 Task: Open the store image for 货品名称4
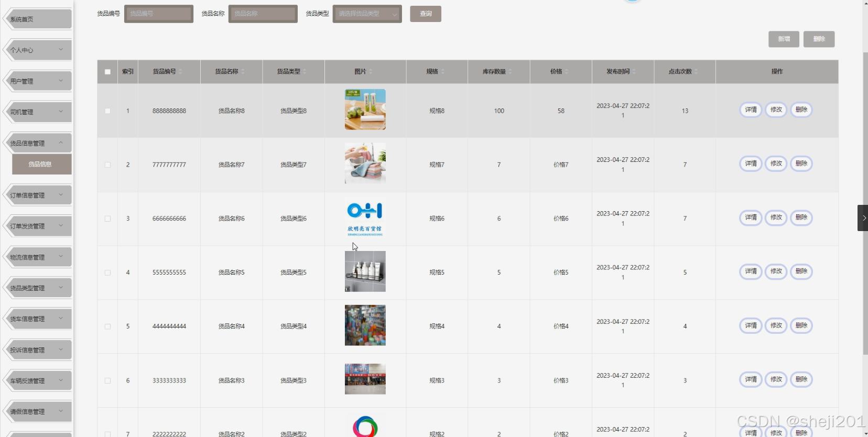click(365, 325)
